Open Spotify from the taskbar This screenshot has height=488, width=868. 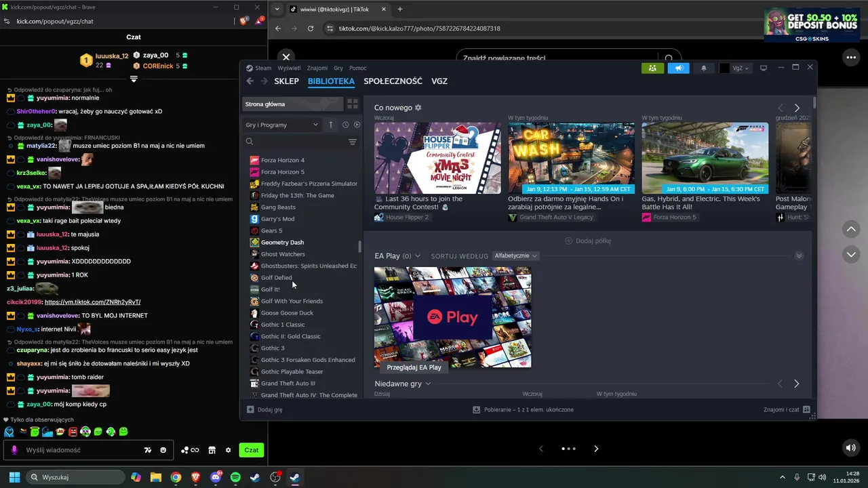[x=235, y=477]
